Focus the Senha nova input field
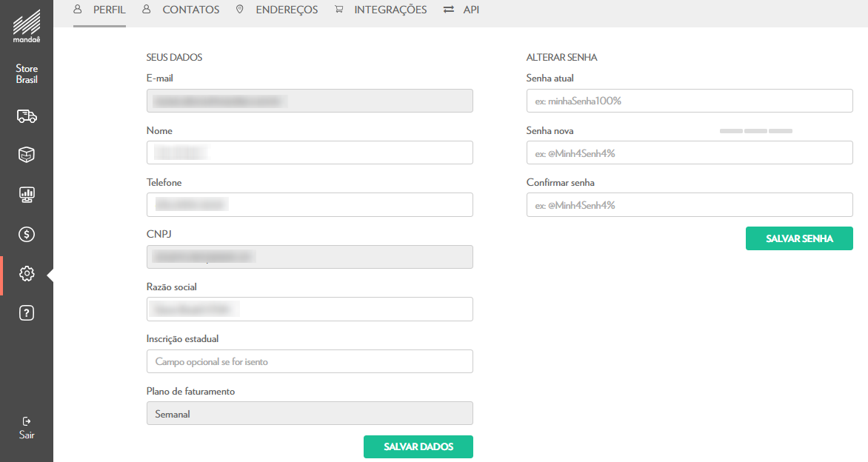868x462 pixels. coord(690,153)
